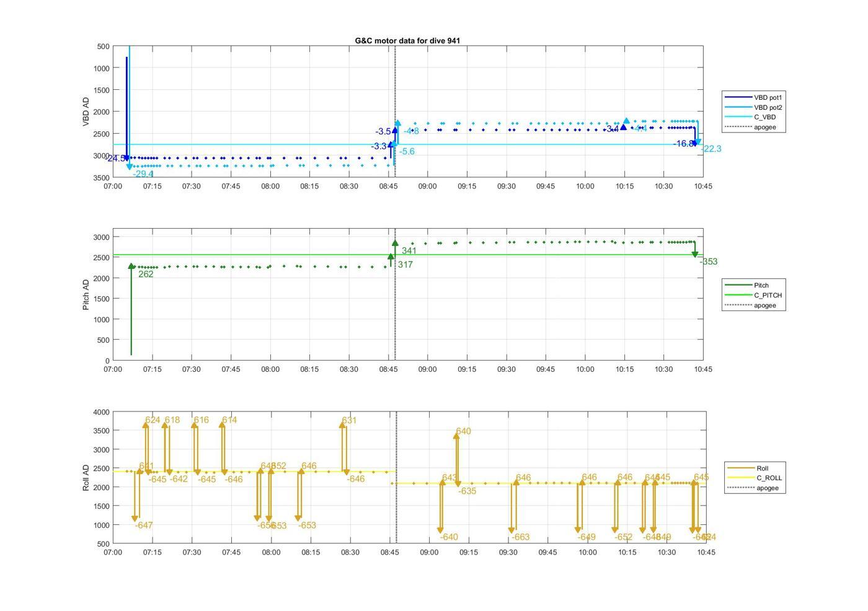Screen dimensions: 868x611
Task: Click the '-3.5' VBD data label
Action: [x=383, y=131]
